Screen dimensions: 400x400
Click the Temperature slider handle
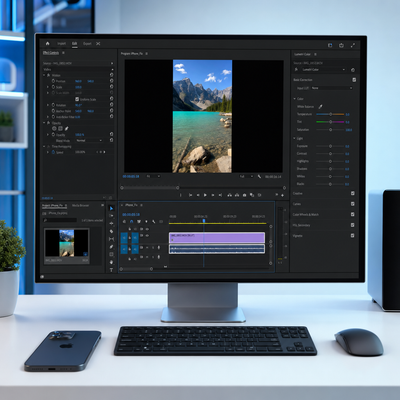coord(330,114)
